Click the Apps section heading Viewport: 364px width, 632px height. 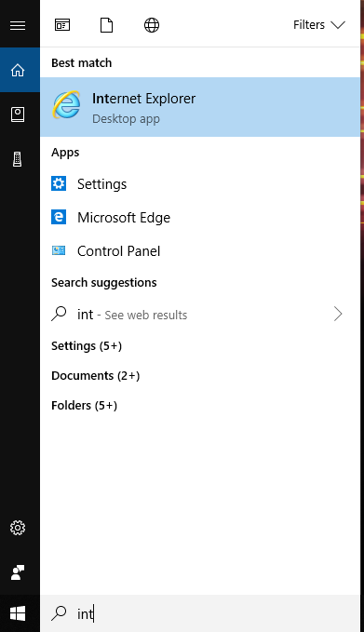[x=65, y=153]
